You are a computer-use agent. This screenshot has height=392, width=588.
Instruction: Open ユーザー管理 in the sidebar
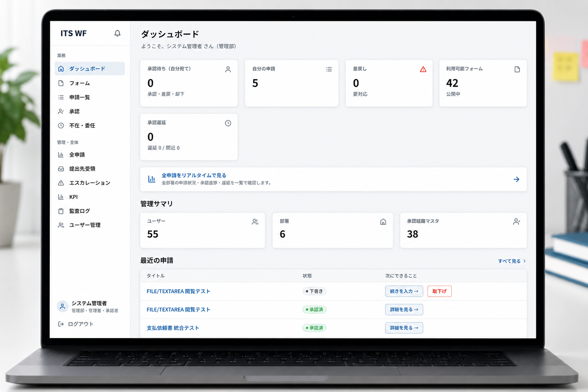tap(90, 225)
